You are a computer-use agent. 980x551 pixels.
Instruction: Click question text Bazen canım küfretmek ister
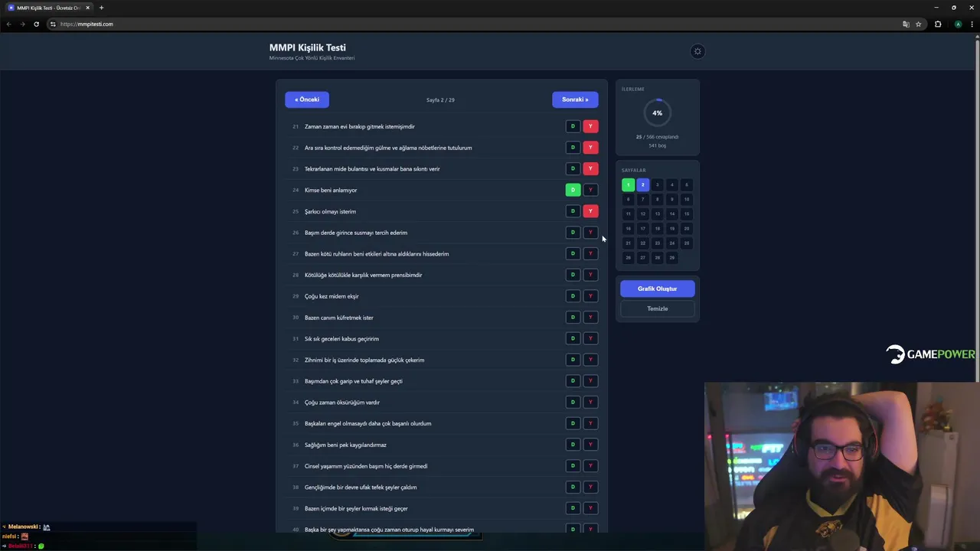pyautogui.click(x=339, y=318)
